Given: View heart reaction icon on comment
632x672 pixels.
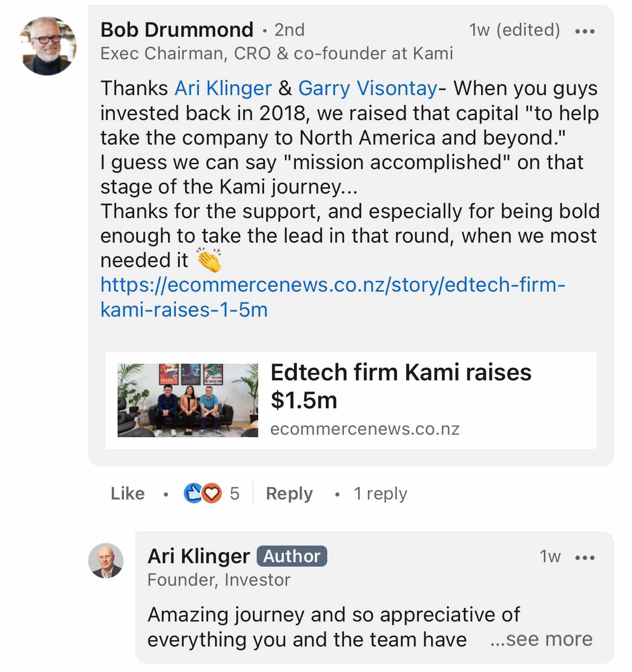Looking at the screenshot, I should [x=212, y=494].
